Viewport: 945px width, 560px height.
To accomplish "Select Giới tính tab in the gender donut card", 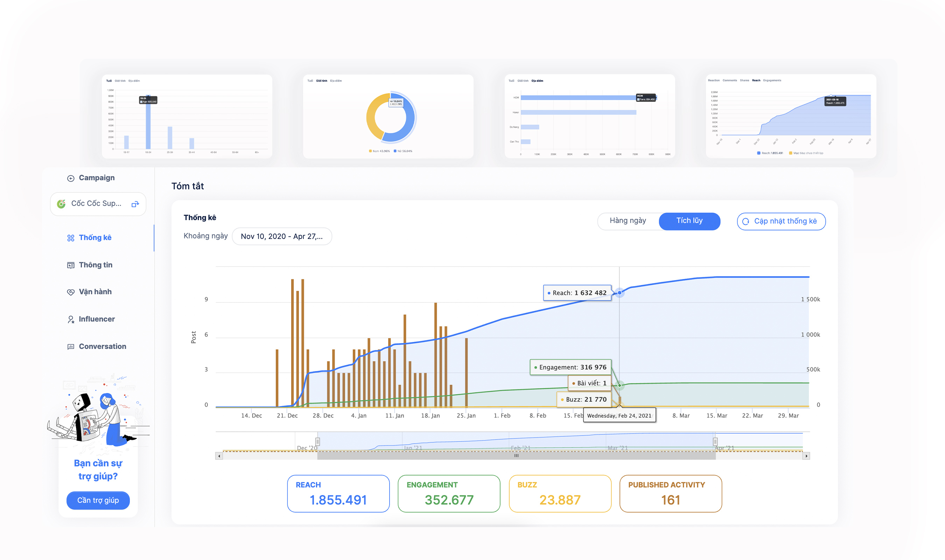I will (x=321, y=81).
